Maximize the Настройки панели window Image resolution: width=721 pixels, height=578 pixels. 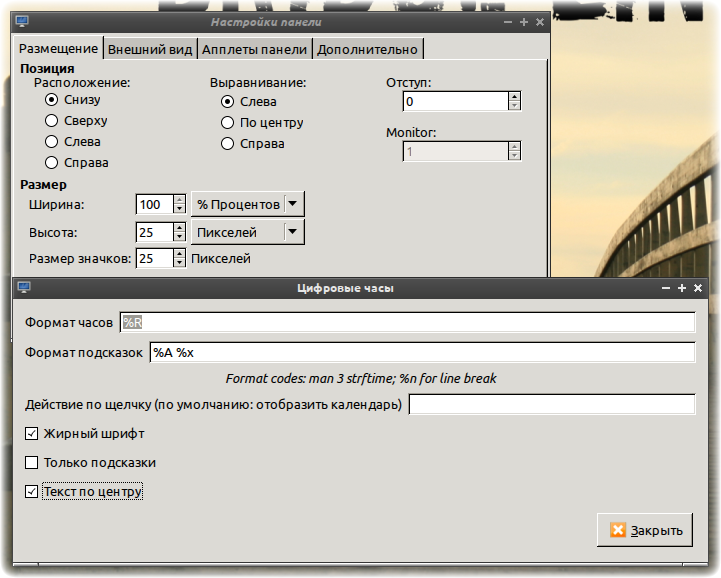click(x=524, y=22)
